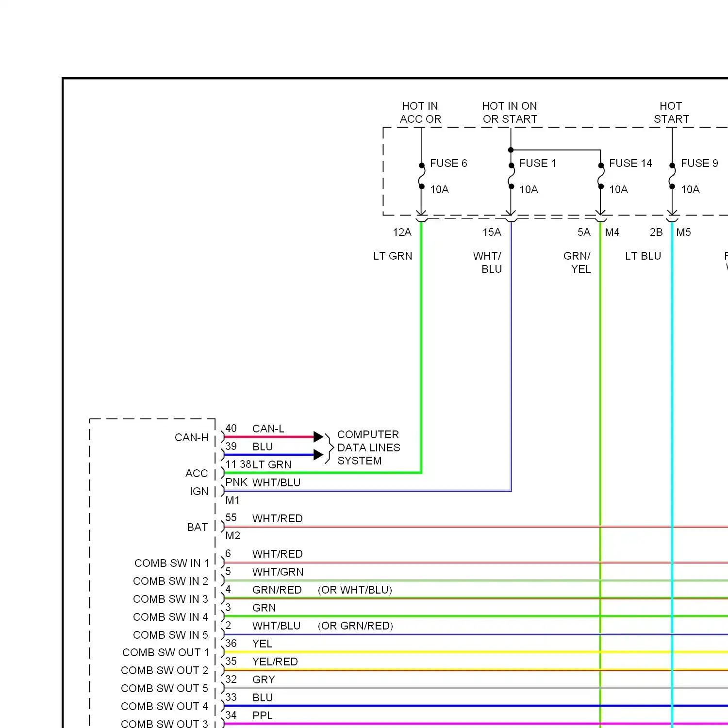
Task: Click the (OR GRN/RED) note
Action: [355, 626]
